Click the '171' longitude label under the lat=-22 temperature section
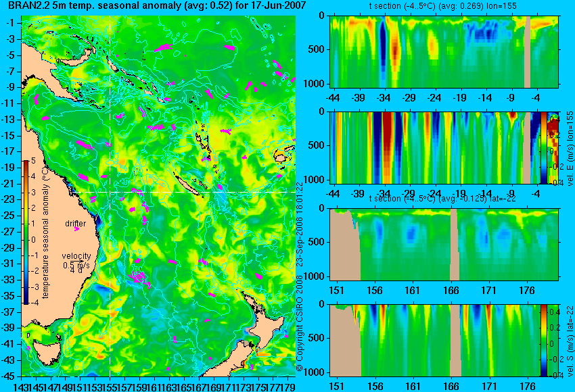The height and width of the screenshot is (392, 575). click(x=488, y=291)
